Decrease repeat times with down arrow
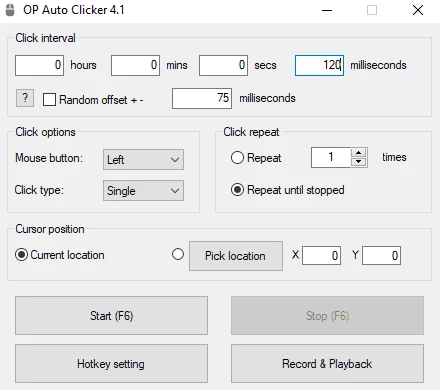 click(x=359, y=162)
